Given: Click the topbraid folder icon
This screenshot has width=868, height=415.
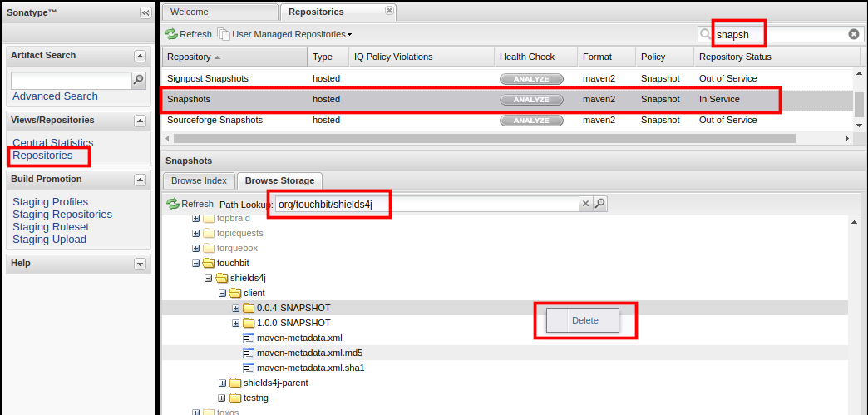Looking at the screenshot, I should pyautogui.click(x=209, y=218).
